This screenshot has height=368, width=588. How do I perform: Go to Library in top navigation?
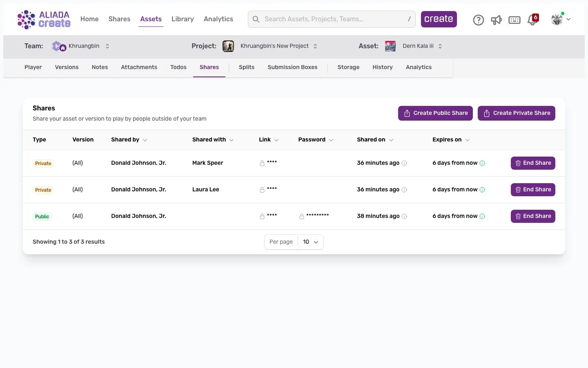tap(183, 19)
